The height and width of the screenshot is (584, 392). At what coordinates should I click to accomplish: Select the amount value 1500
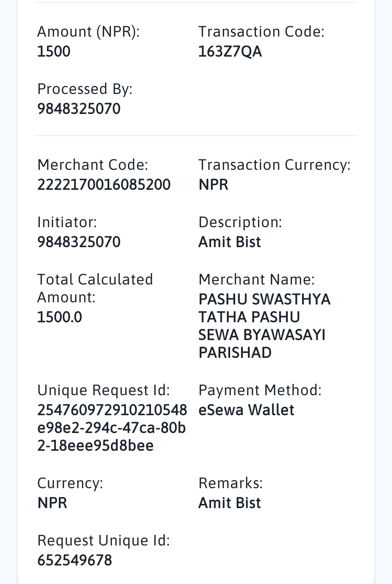[54, 52]
